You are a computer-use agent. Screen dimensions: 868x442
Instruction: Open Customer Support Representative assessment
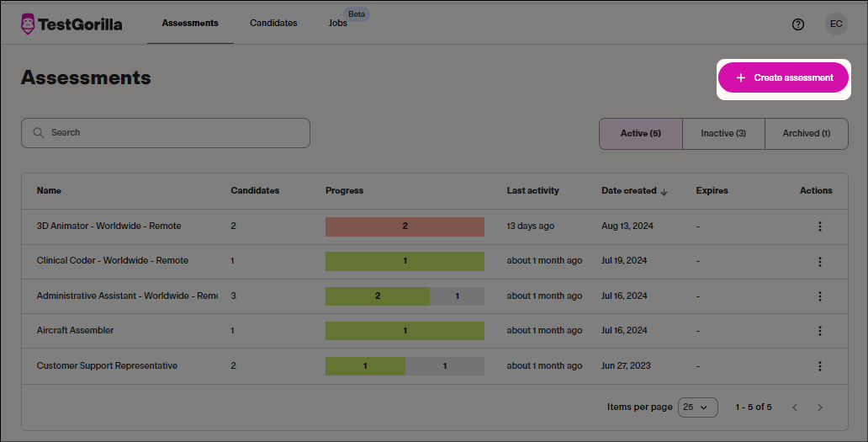click(107, 365)
